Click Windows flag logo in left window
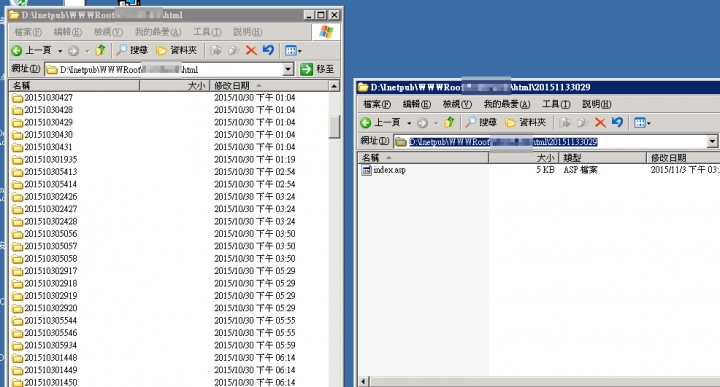 (x=326, y=32)
